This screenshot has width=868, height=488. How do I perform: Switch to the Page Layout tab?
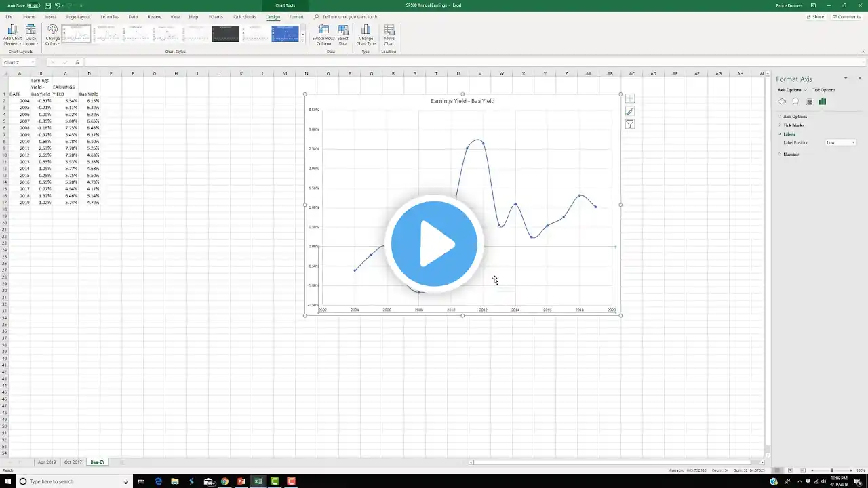[x=78, y=16]
